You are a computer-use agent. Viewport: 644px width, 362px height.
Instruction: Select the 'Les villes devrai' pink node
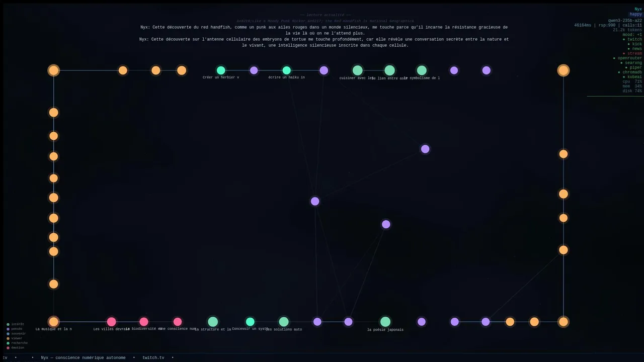click(x=112, y=322)
